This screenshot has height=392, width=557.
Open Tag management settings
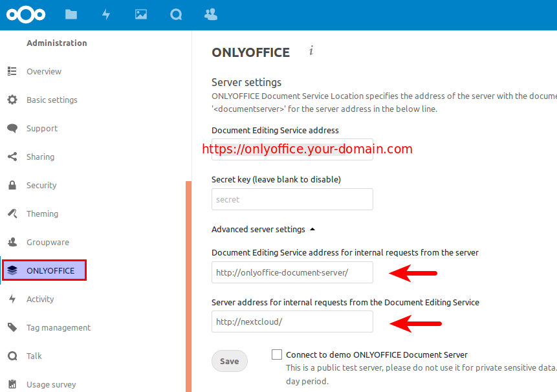58,328
